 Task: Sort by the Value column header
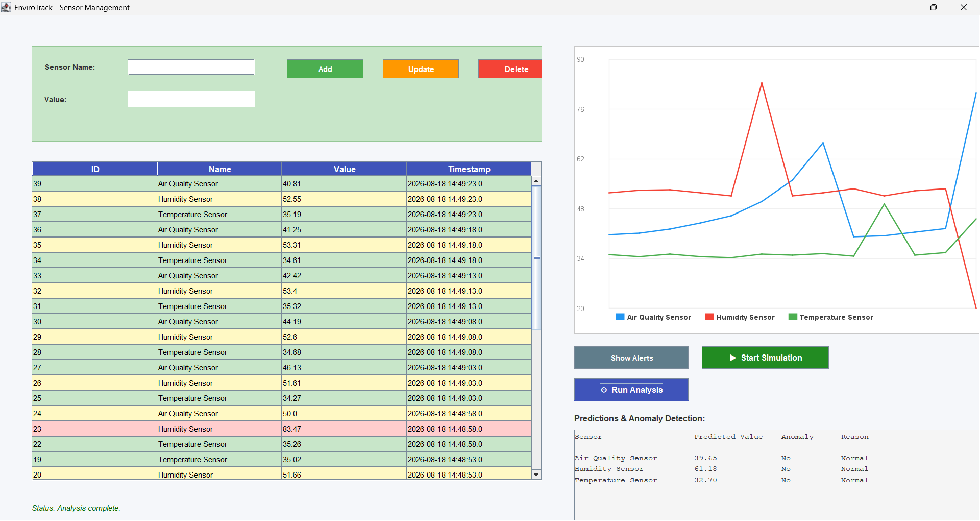345,169
